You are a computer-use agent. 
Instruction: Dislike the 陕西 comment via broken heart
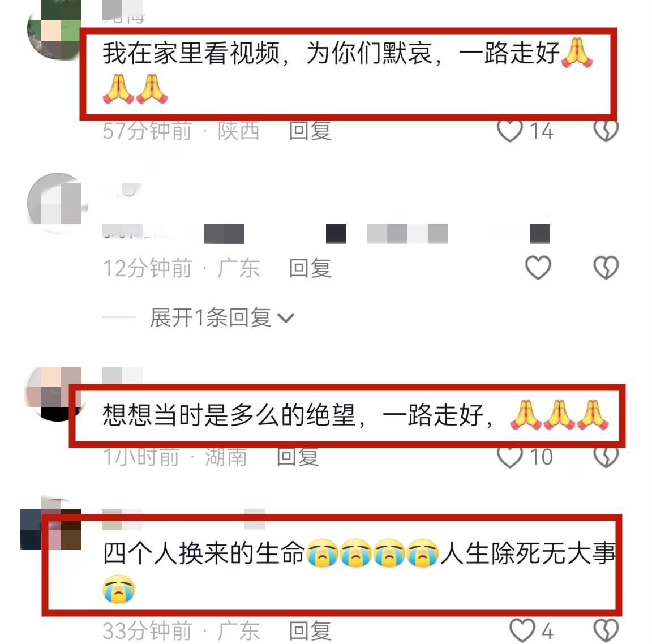pos(606,131)
